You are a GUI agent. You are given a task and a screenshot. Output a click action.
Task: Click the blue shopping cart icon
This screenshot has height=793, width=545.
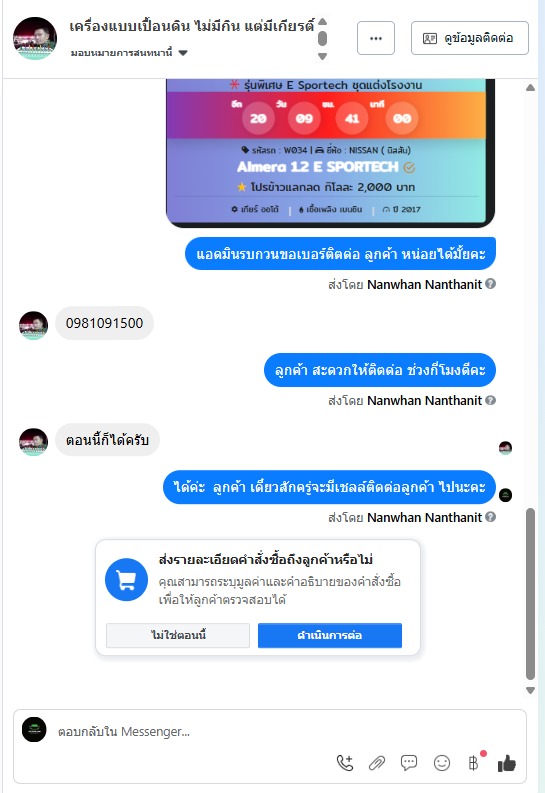tap(126, 580)
